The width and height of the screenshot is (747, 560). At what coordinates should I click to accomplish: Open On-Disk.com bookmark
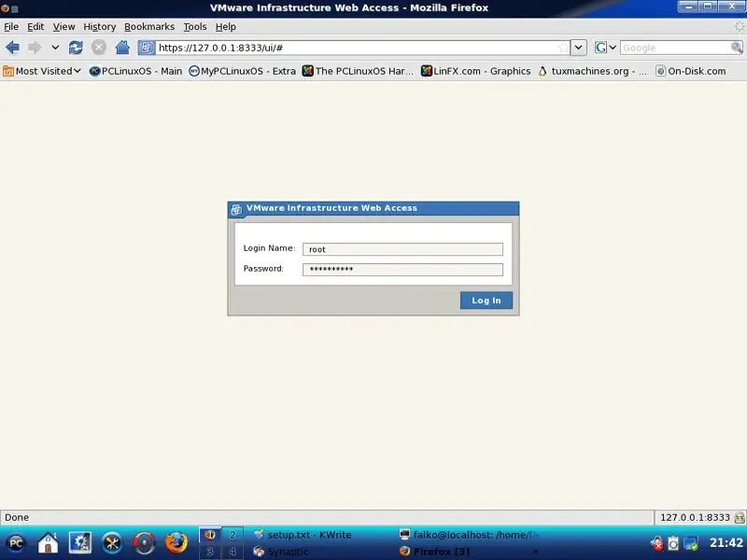690,71
